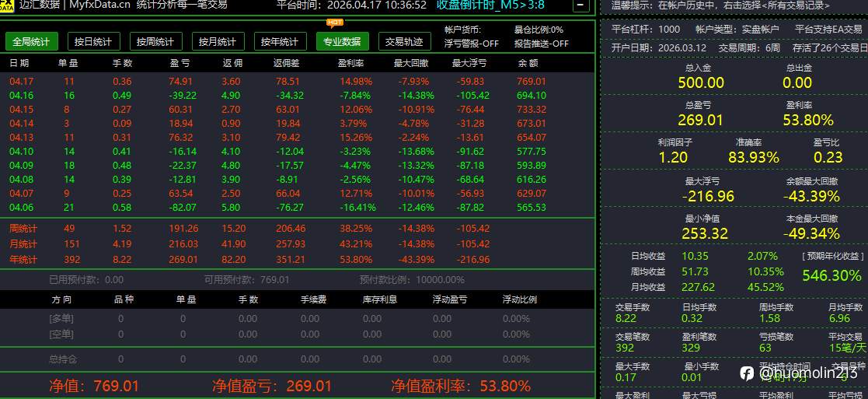
Task: Click the minimize dash button in header
Action: pos(580,5)
